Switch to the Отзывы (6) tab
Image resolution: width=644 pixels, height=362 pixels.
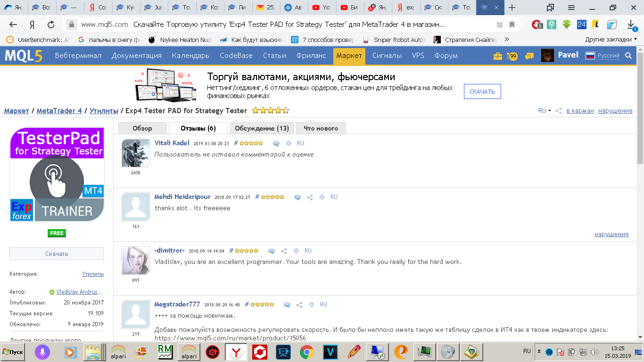(x=198, y=128)
